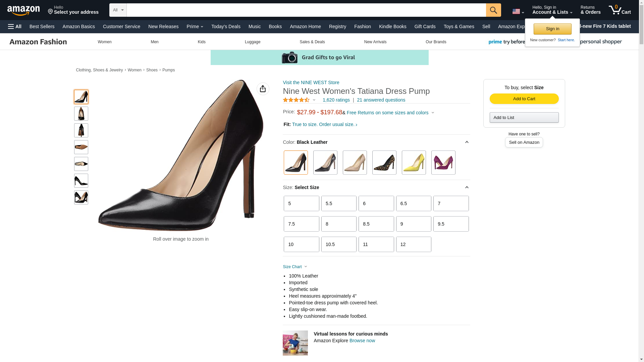
Task: Pick size 6.5 option
Action: 413,203
